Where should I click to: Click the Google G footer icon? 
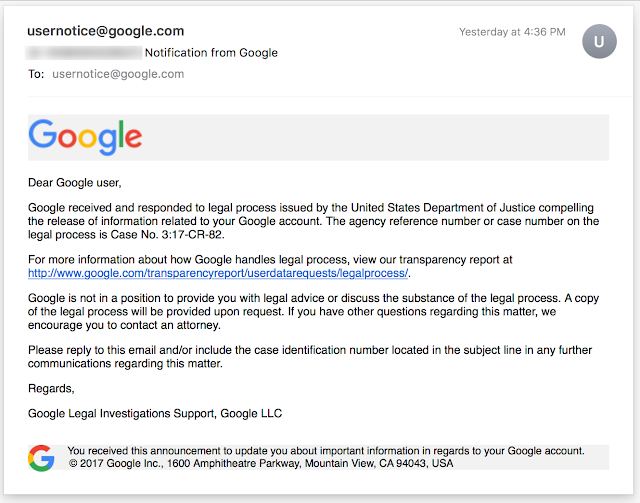(x=41, y=458)
